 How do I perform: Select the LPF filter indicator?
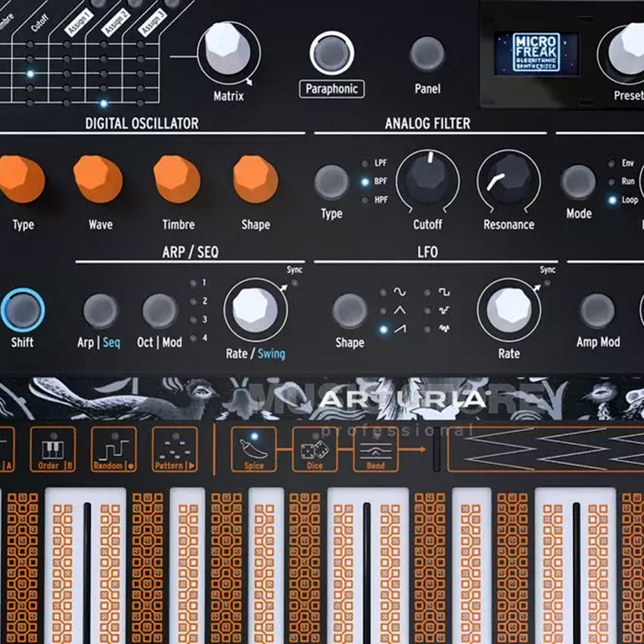[x=364, y=164]
